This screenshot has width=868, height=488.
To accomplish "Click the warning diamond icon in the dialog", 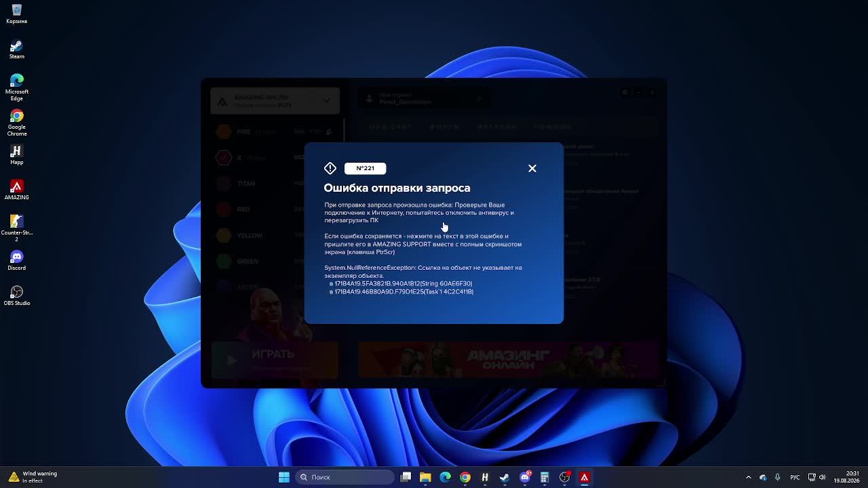I will 330,168.
